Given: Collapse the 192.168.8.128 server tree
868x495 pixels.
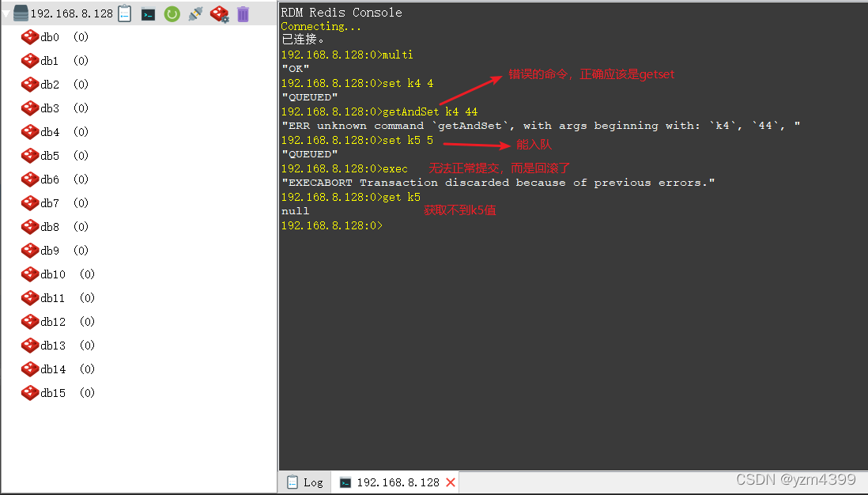Looking at the screenshot, I should pos(6,14).
